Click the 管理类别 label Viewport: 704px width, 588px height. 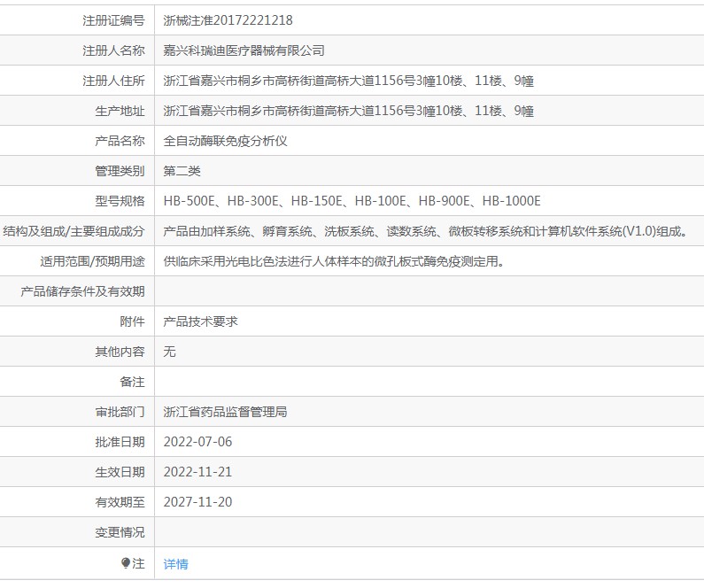pyautogui.click(x=120, y=171)
